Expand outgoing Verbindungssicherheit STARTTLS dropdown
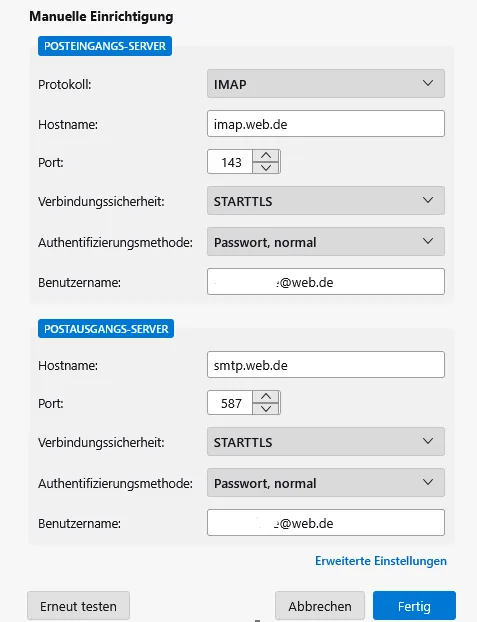This screenshot has width=477, height=622. pos(326,442)
